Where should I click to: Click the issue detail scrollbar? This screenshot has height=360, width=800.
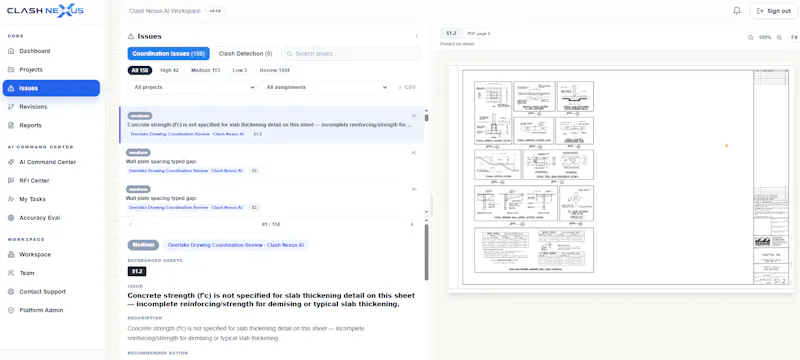(x=427, y=252)
